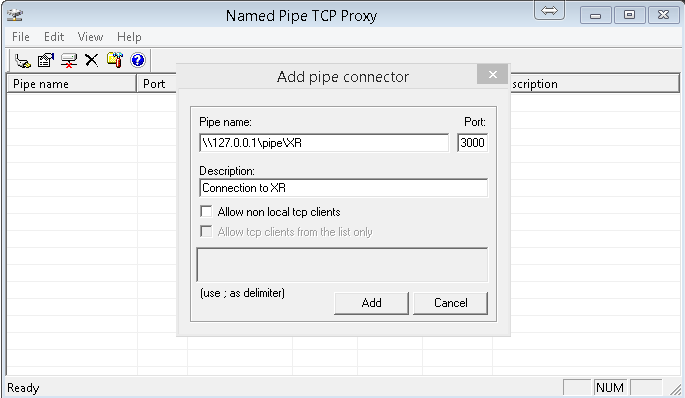This screenshot has width=685, height=398.
Task: Click the Add button
Action: coord(371,303)
